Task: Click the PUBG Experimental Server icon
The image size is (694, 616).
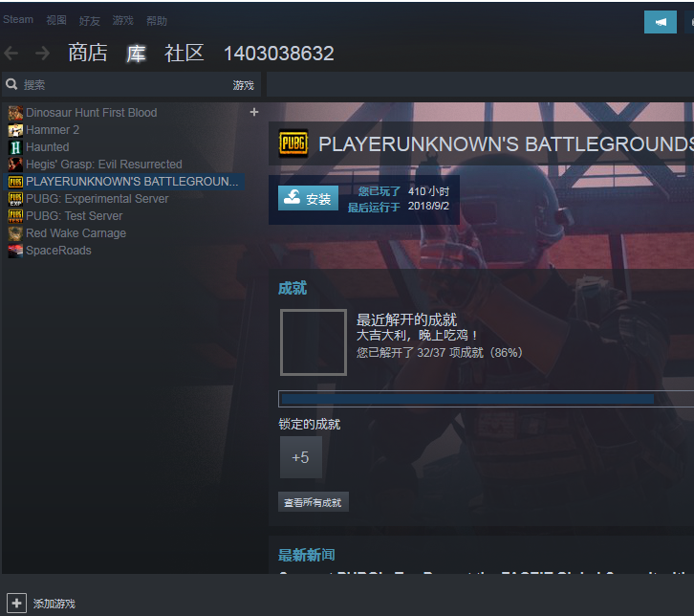Action: (15, 199)
